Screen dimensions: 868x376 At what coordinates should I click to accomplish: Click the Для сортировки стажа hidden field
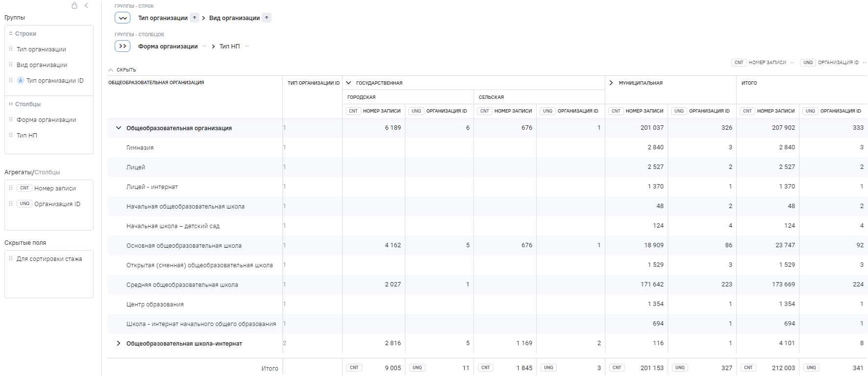(x=49, y=259)
